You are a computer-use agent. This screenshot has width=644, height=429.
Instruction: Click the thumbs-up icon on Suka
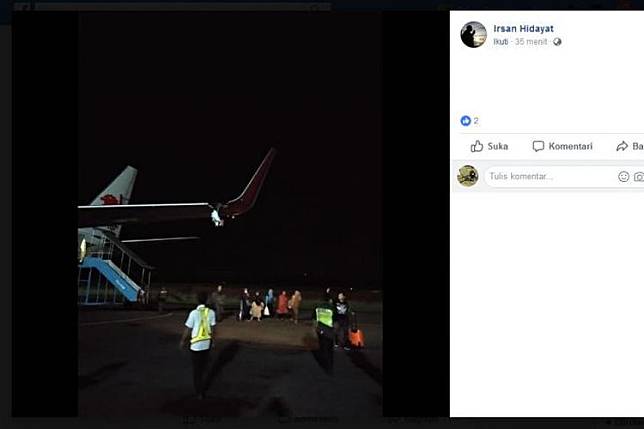[477, 146]
